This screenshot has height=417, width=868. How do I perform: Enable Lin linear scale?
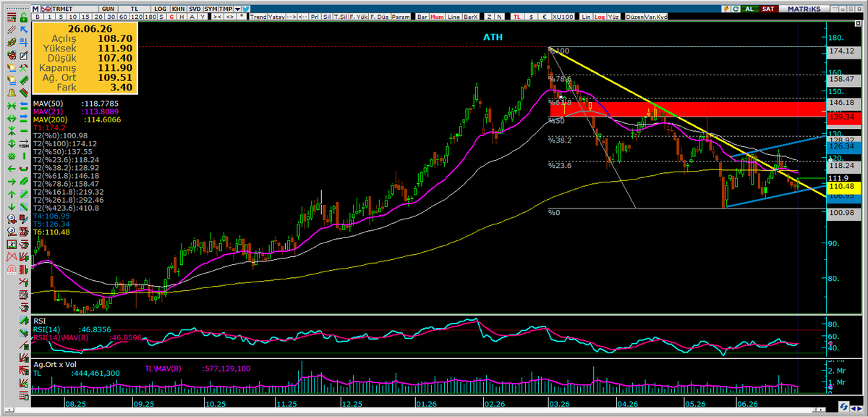coord(587,17)
